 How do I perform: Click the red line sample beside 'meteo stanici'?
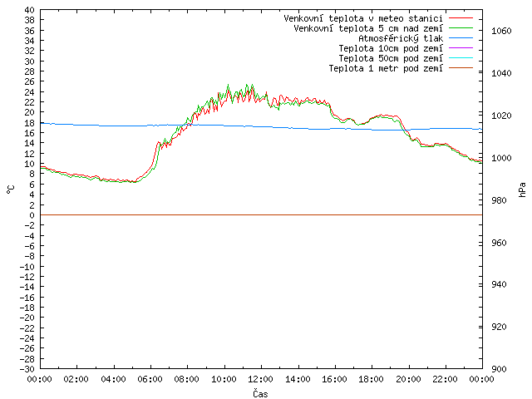(461, 17)
